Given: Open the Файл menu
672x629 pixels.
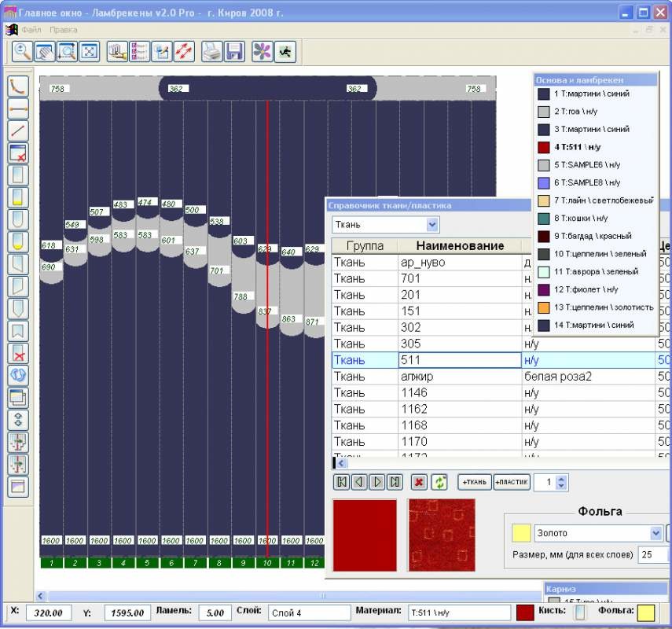Looking at the screenshot, I should [31, 30].
